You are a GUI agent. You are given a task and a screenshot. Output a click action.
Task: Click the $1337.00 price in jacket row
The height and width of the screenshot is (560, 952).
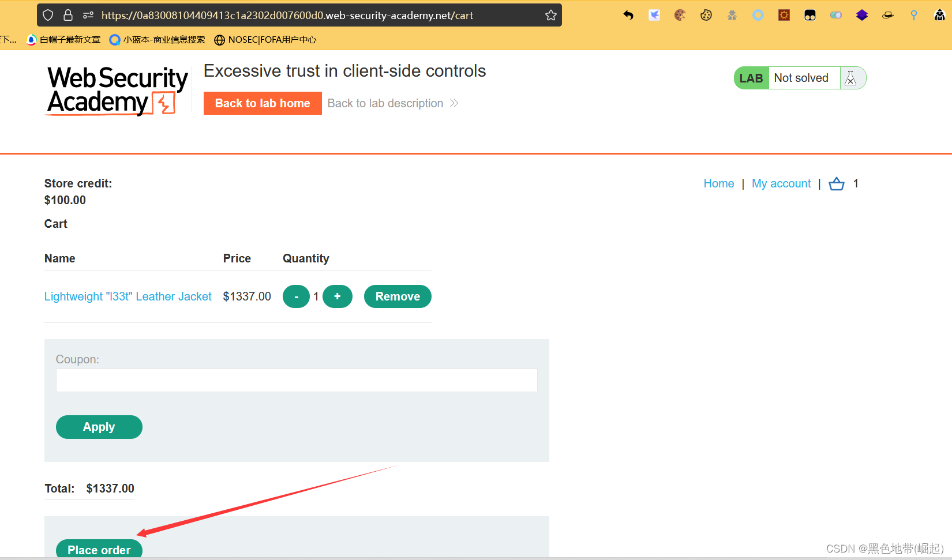247,296
